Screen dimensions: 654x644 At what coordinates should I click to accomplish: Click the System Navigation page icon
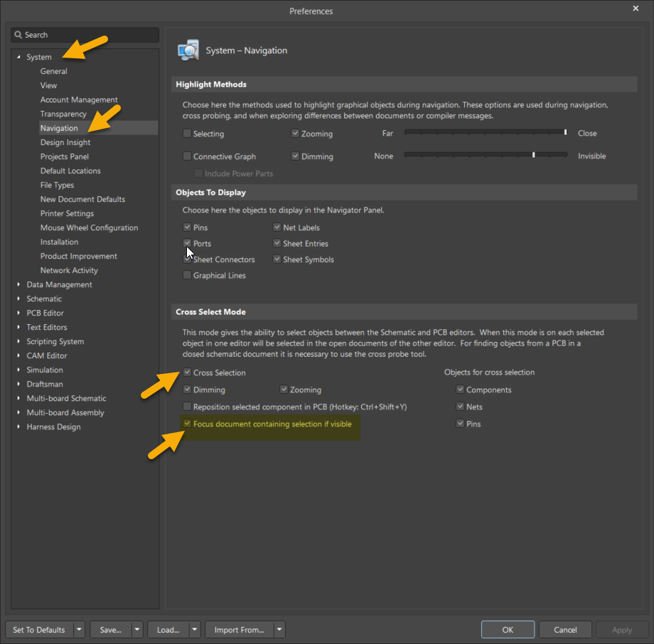pyautogui.click(x=188, y=50)
